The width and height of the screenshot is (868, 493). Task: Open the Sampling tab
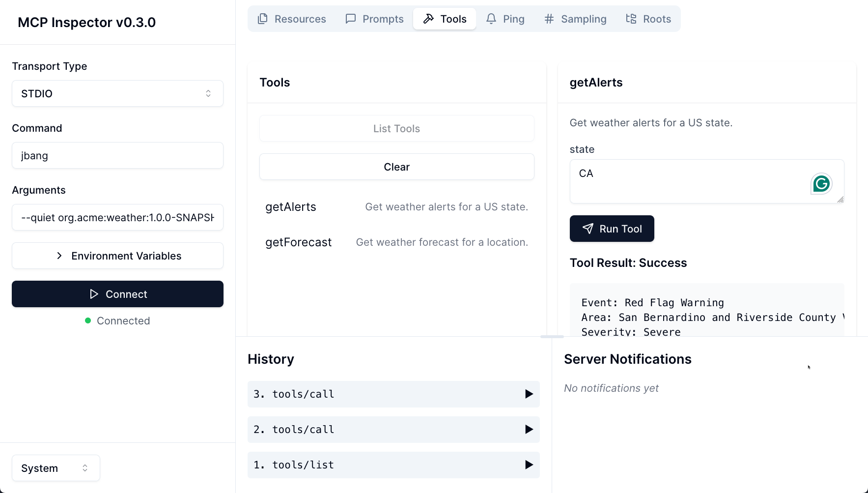pyautogui.click(x=575, y=19)
